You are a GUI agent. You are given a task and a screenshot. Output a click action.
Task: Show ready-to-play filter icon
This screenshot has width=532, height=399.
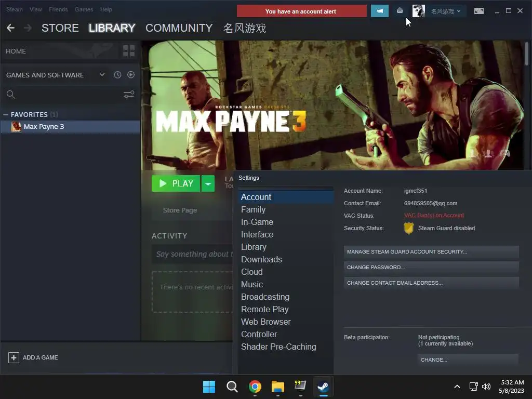pos(130,75)
